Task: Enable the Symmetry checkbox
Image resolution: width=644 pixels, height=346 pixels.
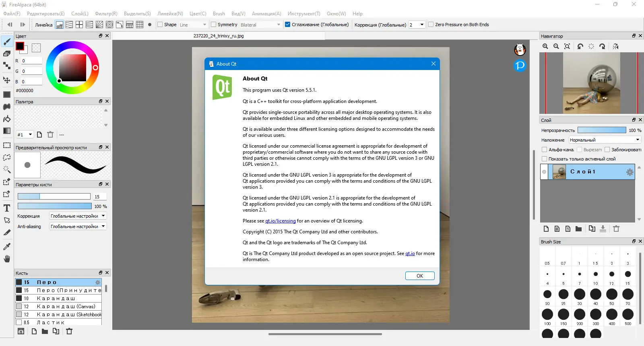Action: [x=213, y=25]
